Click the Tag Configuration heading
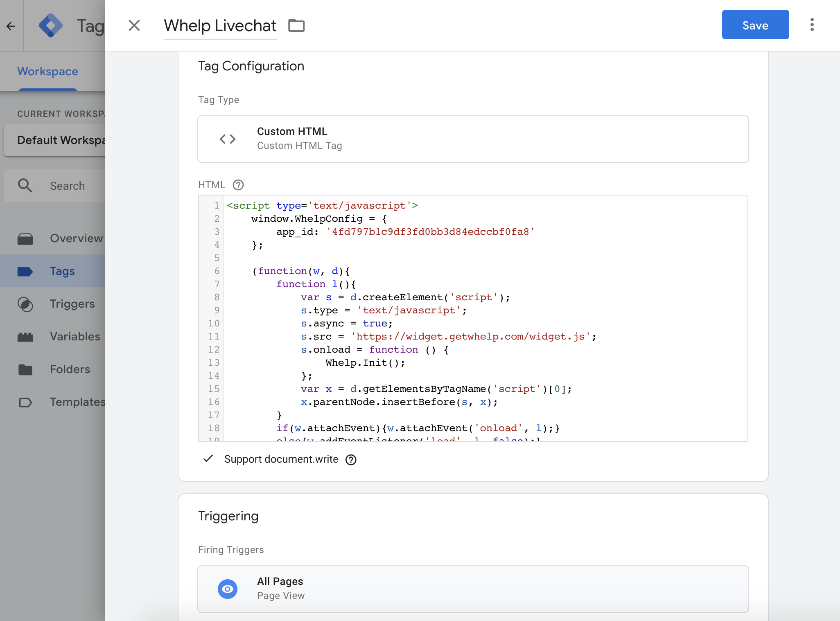Viewport: 840px width, 621px height. (251, 66)
